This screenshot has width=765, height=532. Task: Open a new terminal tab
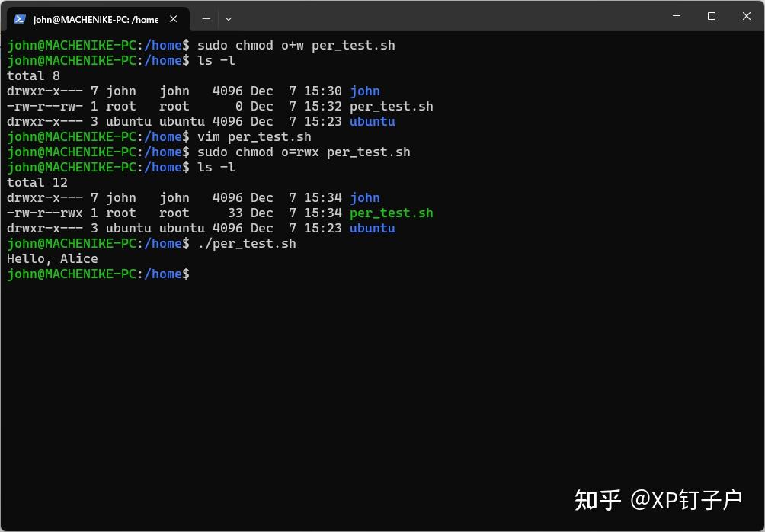pos(206,19)
